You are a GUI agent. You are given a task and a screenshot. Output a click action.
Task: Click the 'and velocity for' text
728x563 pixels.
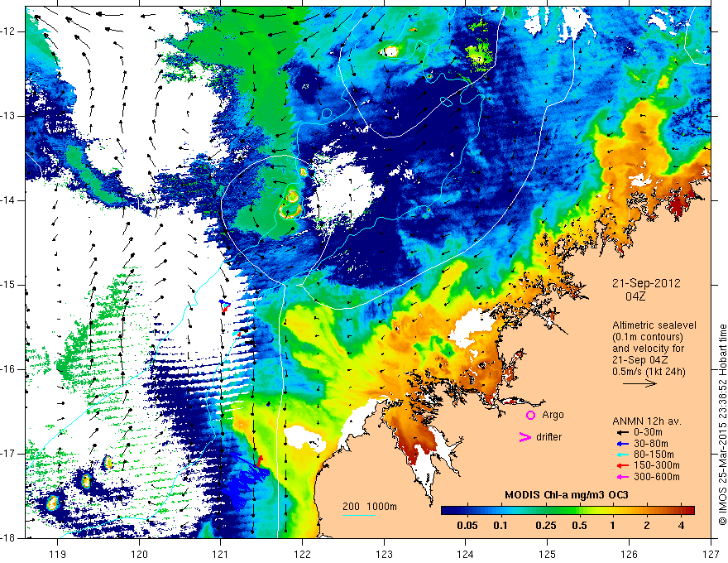648,349
